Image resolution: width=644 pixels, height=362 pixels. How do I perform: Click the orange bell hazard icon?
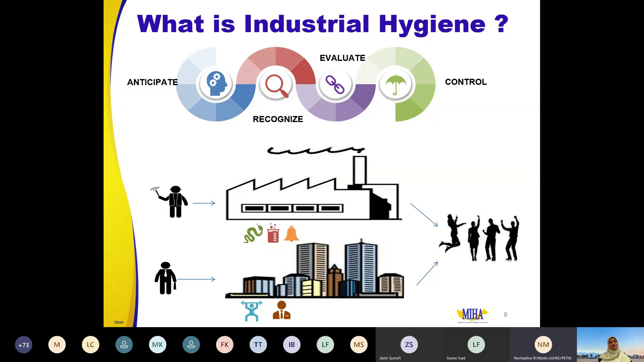[x=291, y=234]
